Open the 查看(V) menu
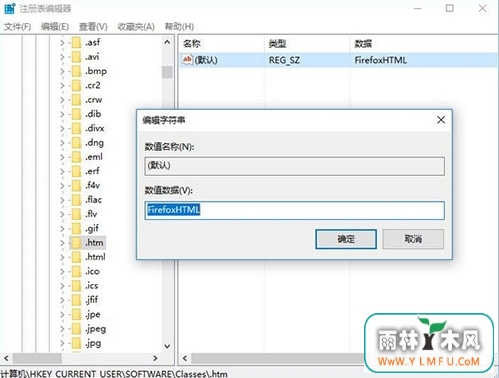The image size is (499, 378). pos(93,27)
